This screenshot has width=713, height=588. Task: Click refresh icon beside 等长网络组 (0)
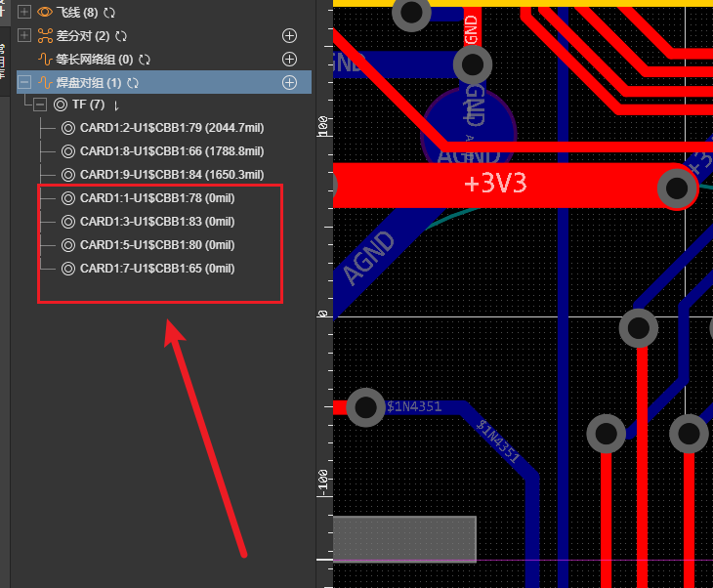click(145, 60)
